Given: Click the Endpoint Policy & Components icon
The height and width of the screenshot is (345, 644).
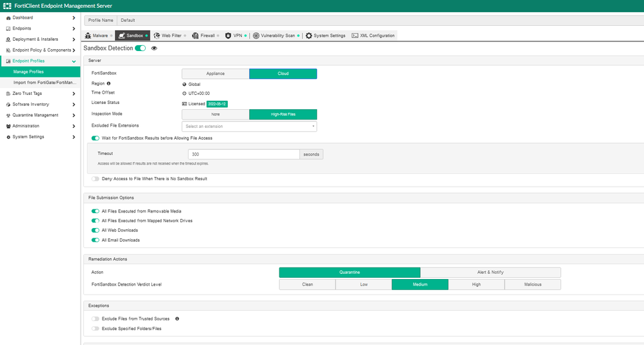Looking at the screenshot, I should point(8,50).
